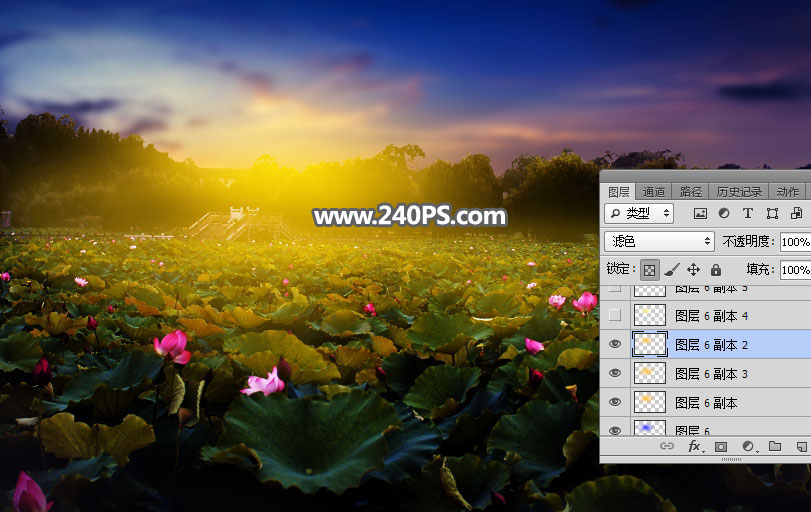Select layer name 图层 6 副本 2
Screen dimensions: 811x512
click(712, 345)
